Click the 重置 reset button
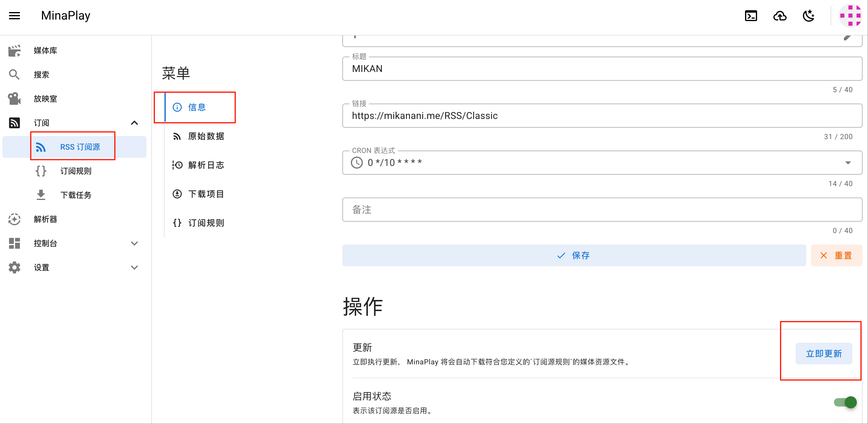This screenshot has height=424, width=868. [x=836, y=256]
